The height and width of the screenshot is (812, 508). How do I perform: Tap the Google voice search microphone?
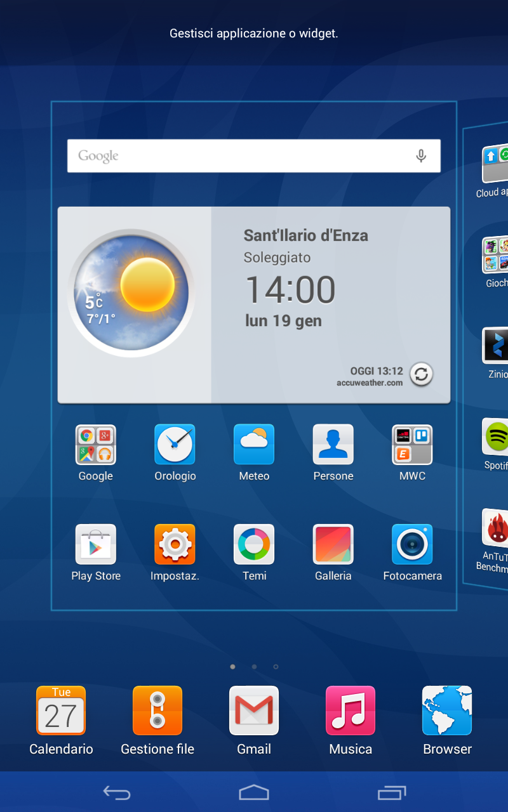pyautogui.click(x=420, y=156)
